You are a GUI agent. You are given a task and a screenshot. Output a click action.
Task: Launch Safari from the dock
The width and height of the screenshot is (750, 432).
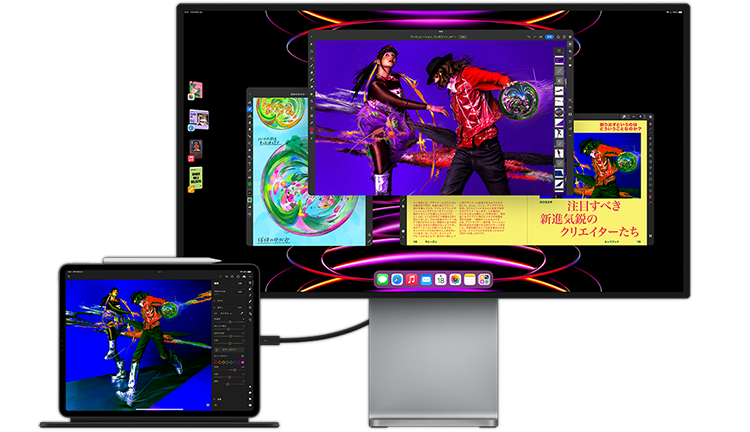[x=397, y=281]
